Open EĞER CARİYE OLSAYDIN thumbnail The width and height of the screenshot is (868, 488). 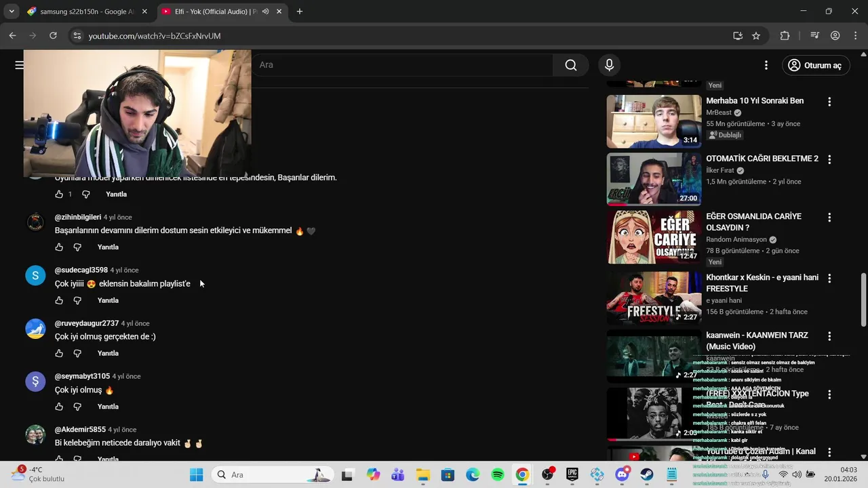(x=654, y=237)
